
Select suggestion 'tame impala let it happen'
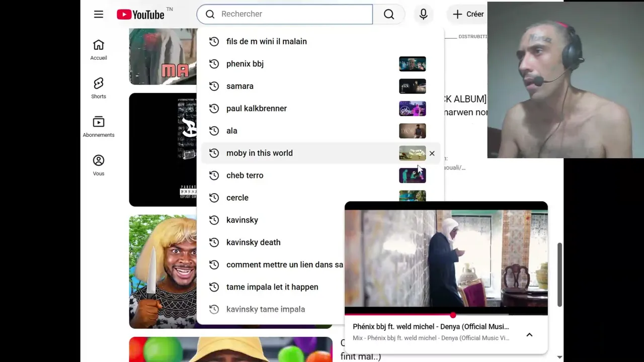click(x=272, y=287)
